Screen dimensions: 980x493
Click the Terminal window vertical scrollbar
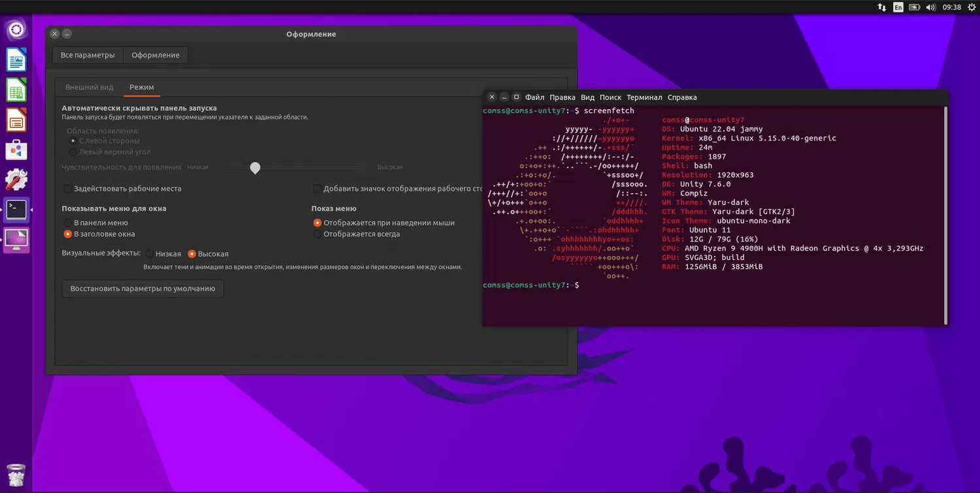[945, 215]
